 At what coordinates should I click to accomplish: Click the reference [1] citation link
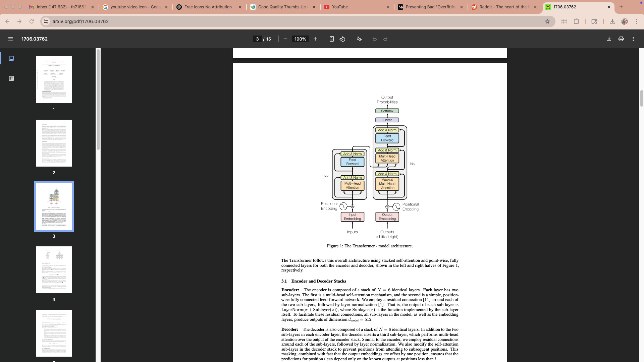pyautogui.click(x=381, y=305)
